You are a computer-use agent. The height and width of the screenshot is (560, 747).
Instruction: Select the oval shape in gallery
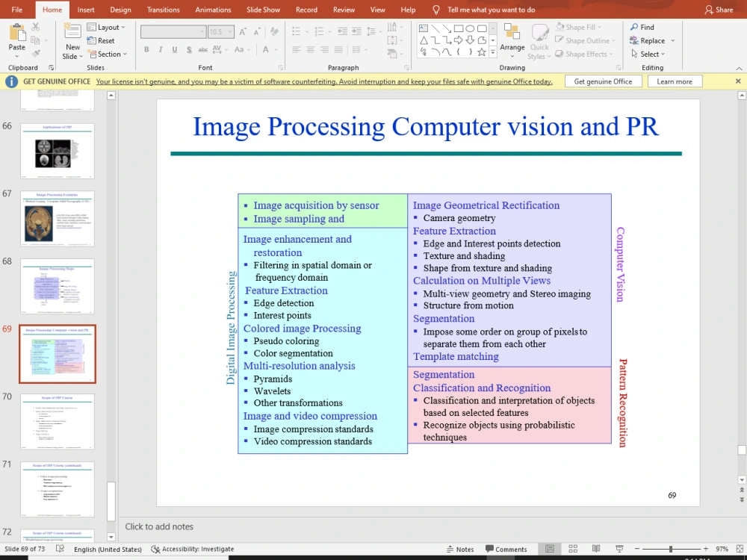[x=470, y=28]
